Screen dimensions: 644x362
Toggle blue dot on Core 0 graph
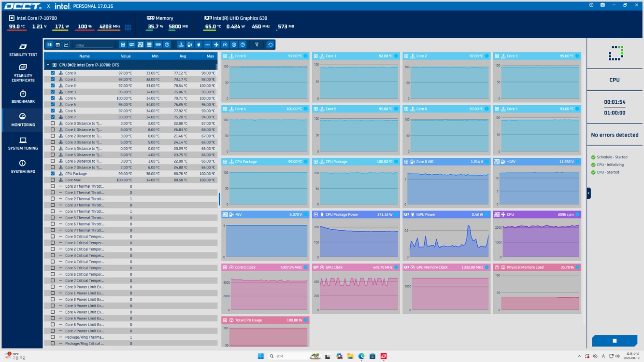pos(305,56)
